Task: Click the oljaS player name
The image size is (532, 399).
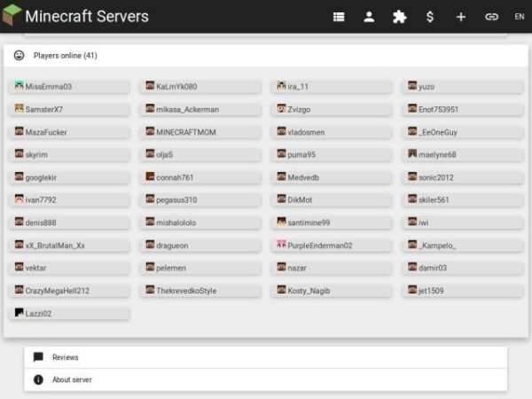Action: point(165,155)
